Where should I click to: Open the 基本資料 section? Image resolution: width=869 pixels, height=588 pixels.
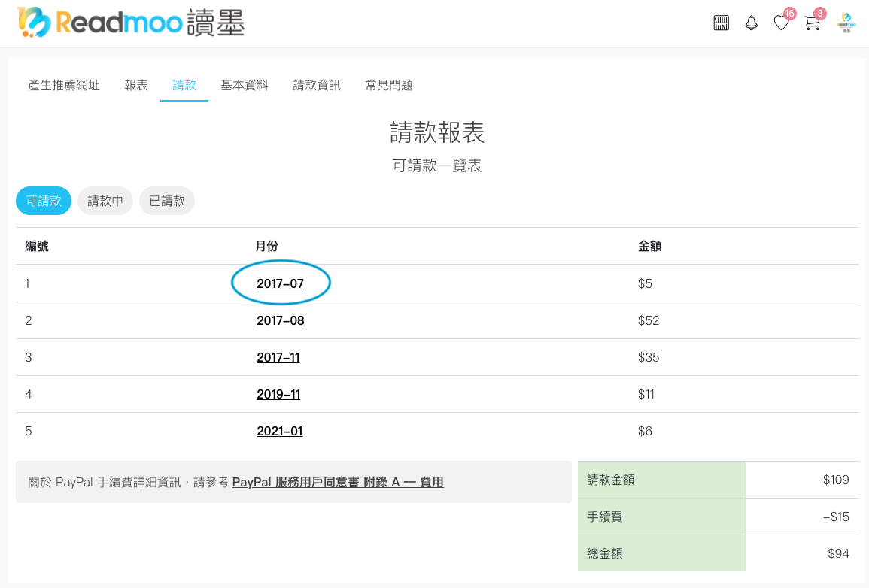pyautogui.click(x=245, y=85)
